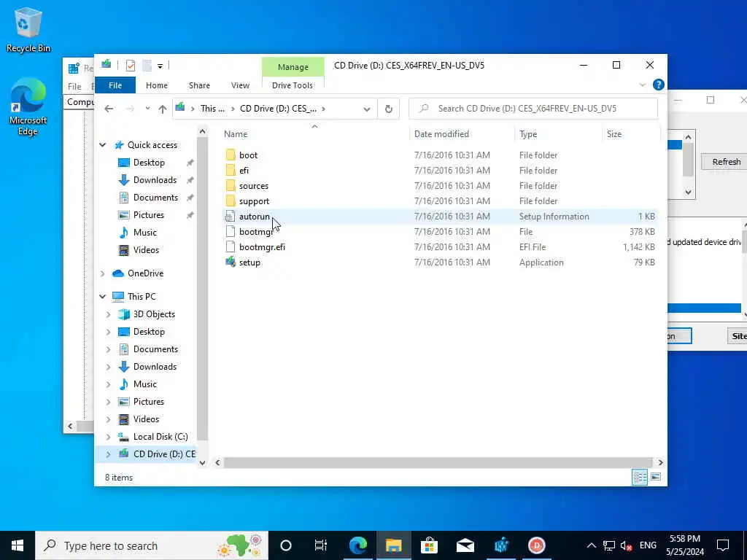Open Microsoft Edge from the taskbar
The height and width of the screenshot is (560, 747).
[358, 545]
